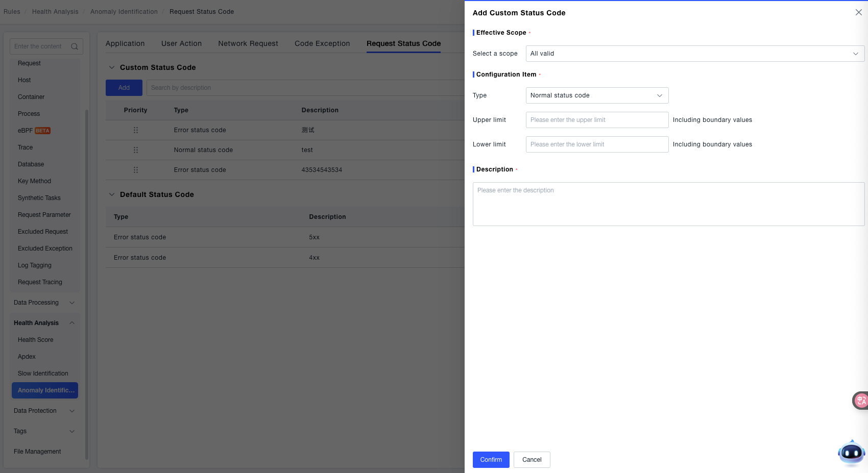
Task: Click the Upper limit input field
Action: pos(596,120)
